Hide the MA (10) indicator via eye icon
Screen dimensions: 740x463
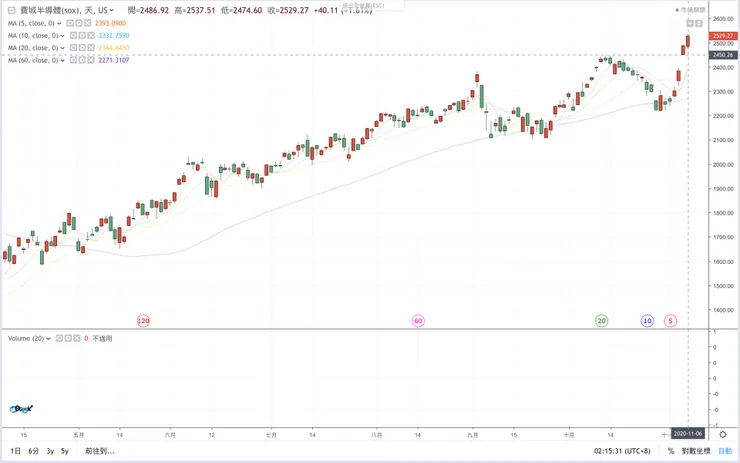[73, 35]
